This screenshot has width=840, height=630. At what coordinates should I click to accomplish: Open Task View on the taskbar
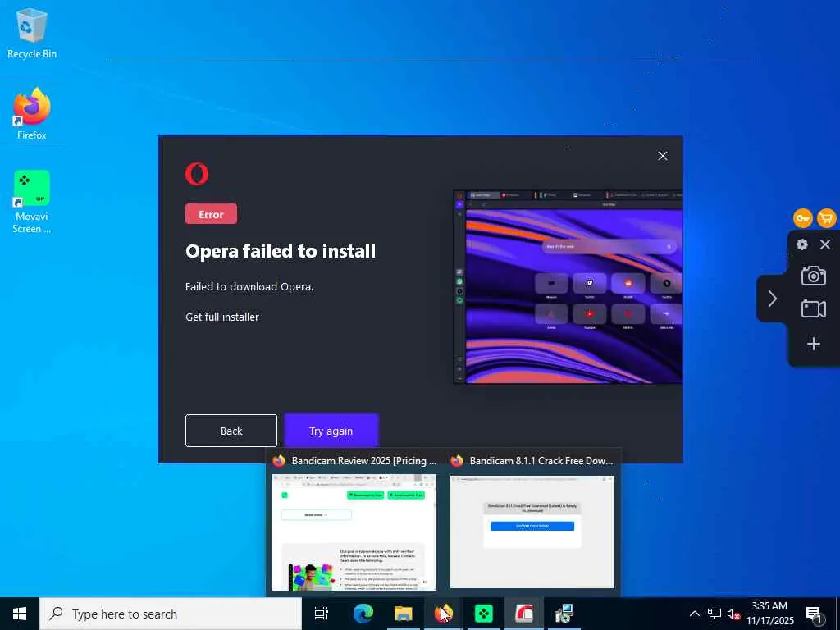(x=322, y=614)
